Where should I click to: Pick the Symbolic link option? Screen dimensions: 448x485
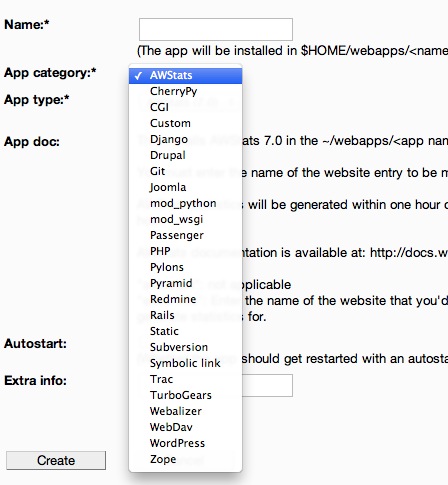tap(185, 363)
